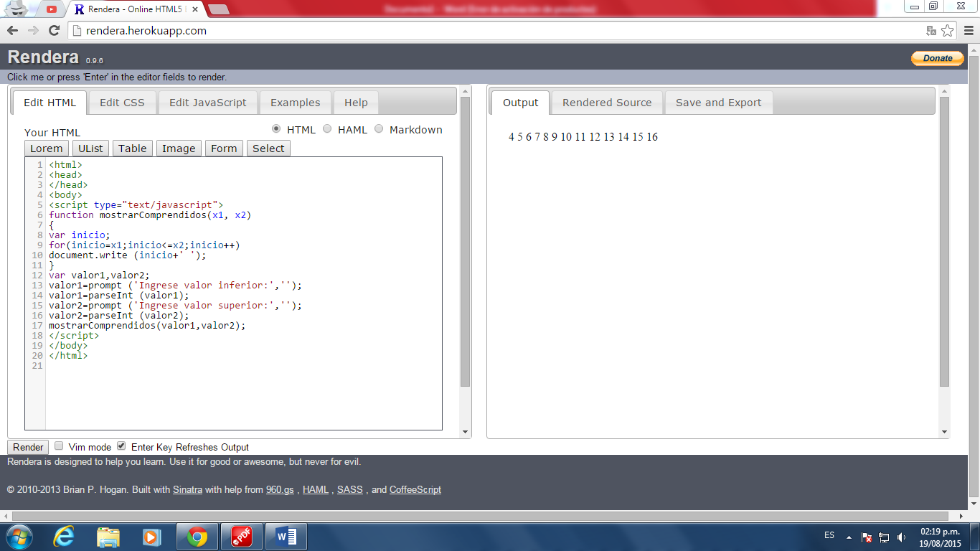
Task: Switch to the YouTube browser tab
Action: point(51,9)
